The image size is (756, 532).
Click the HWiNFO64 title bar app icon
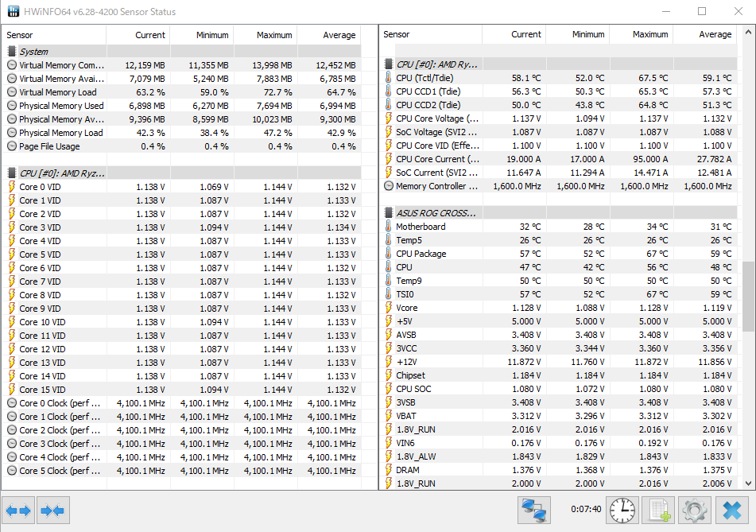(14, 12)
